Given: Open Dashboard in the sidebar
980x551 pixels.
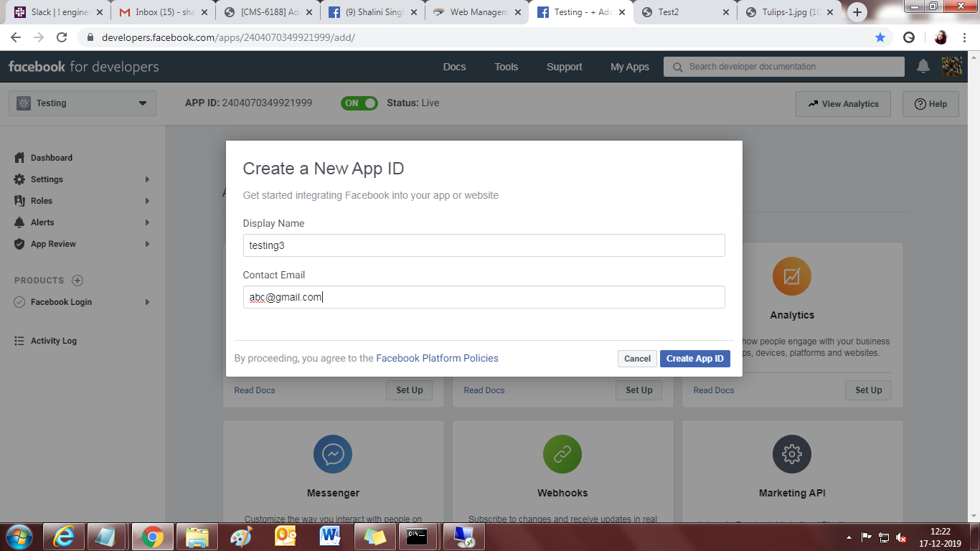Looking at the screenshot, I should [51, 158].
